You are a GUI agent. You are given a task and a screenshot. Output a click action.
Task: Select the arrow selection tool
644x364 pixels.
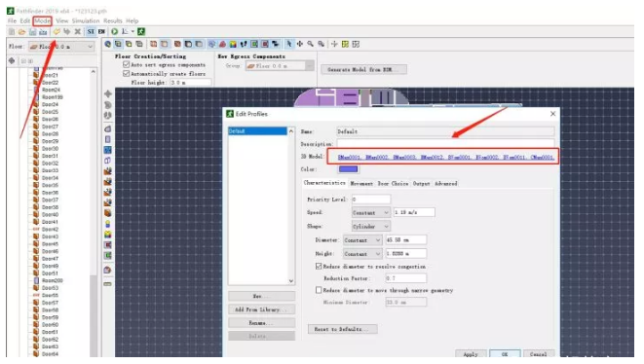pos(289,44)
